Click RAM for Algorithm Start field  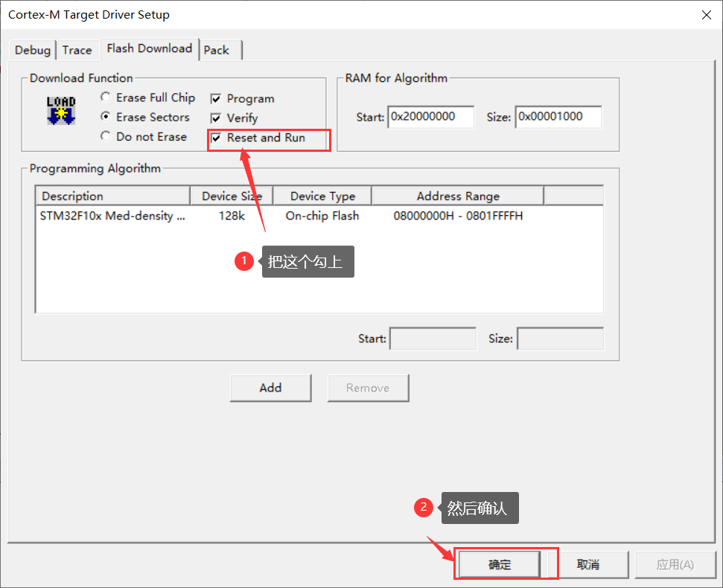tap(430, 117)
